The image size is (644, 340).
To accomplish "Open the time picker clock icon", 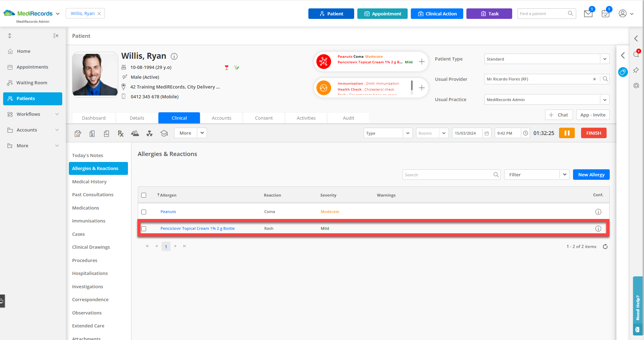I will coord(525,133).
